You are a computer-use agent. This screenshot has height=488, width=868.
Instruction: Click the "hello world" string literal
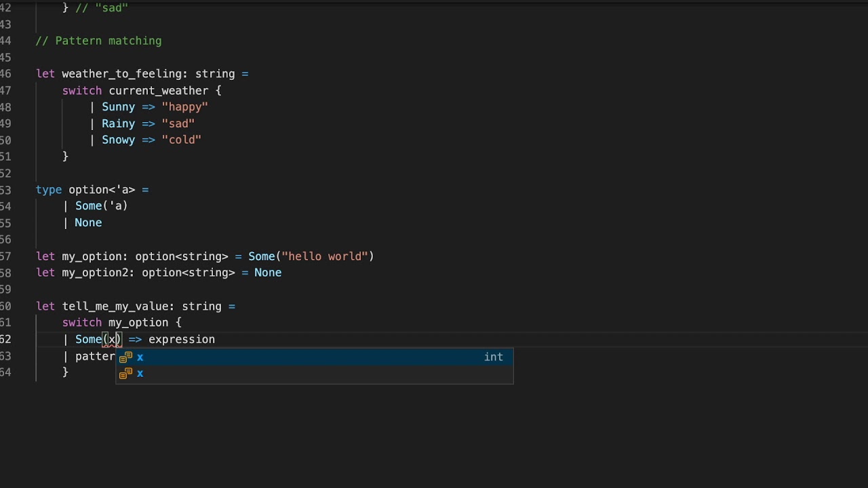pos(325,256)
